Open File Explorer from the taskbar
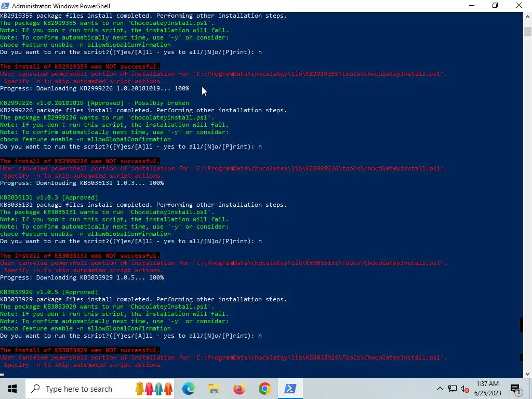 coord(214,389)
